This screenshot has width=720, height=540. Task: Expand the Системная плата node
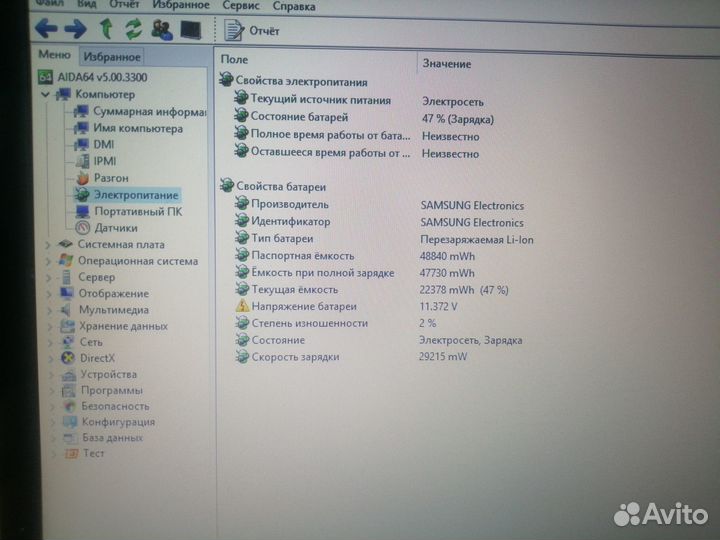(48, 245)
